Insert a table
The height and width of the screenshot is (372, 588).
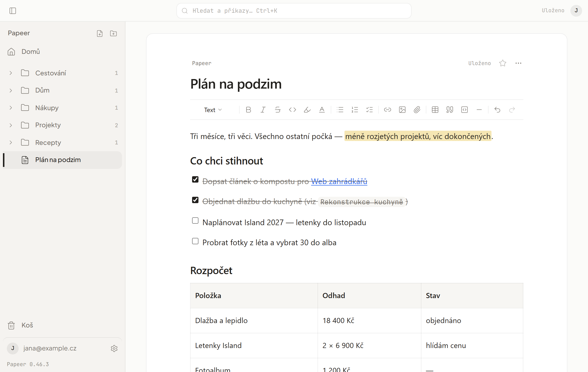point(435,110)
